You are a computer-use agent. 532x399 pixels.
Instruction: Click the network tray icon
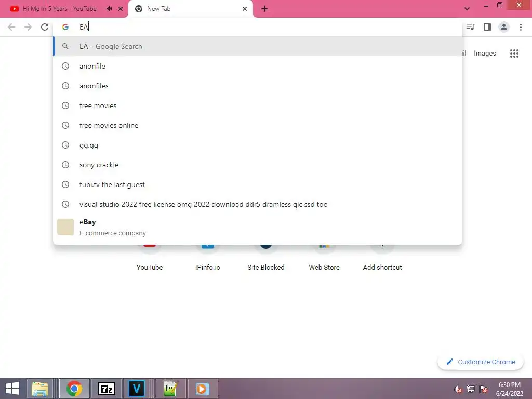pyautogui.click(x=471, y=389)
